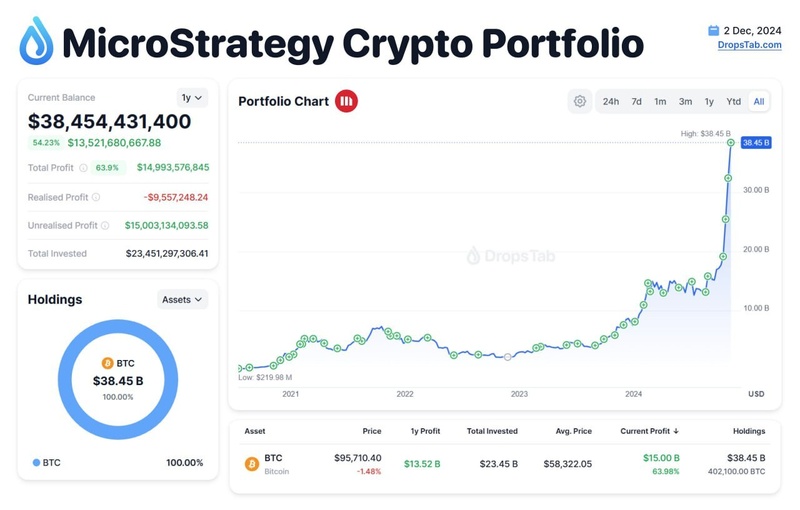Image resolution: width=800 pixels, height=510 pixels.
Task: Select the All time range tab
Action: [759, 101]
